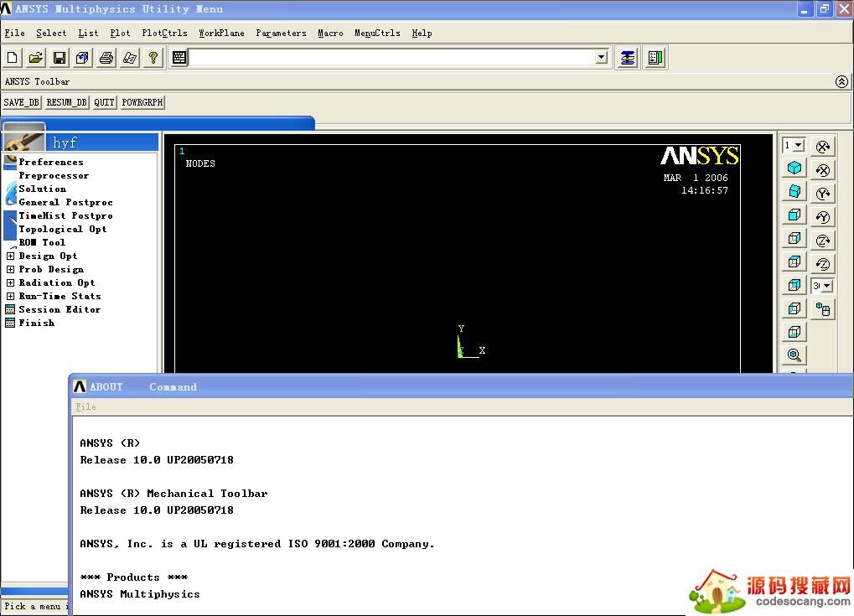Click the printer Image Capture icon

pyautogui.click(x=106, y=58)
